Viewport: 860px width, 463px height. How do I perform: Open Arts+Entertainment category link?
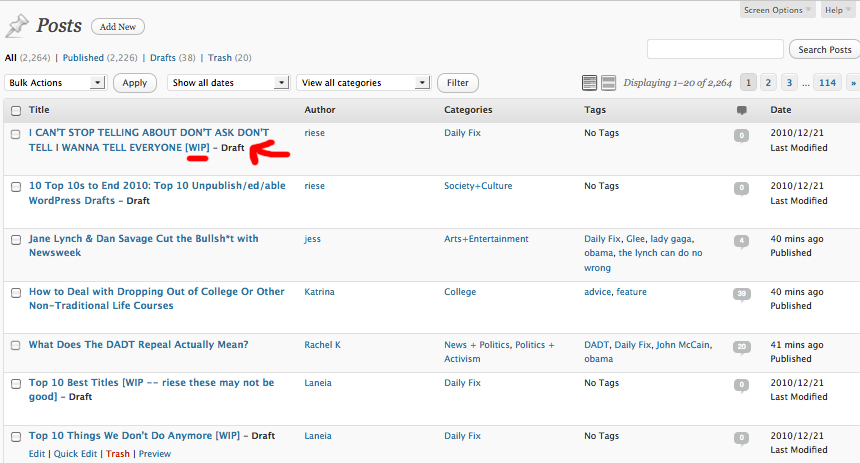pos(486,239)
